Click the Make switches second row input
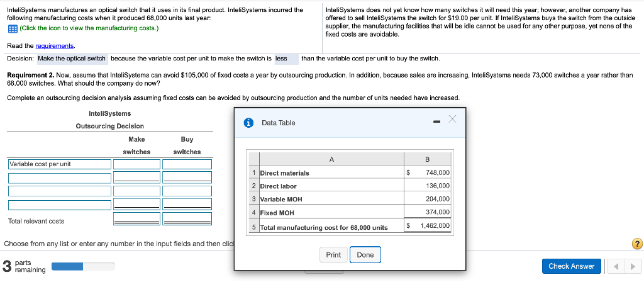Screen dimensions: 644x282 click(136, 178)
